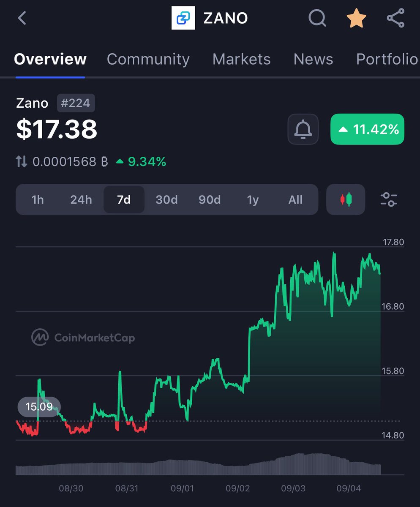
Task: Open the Portfolio tab
Action: (x=387, y=59)
